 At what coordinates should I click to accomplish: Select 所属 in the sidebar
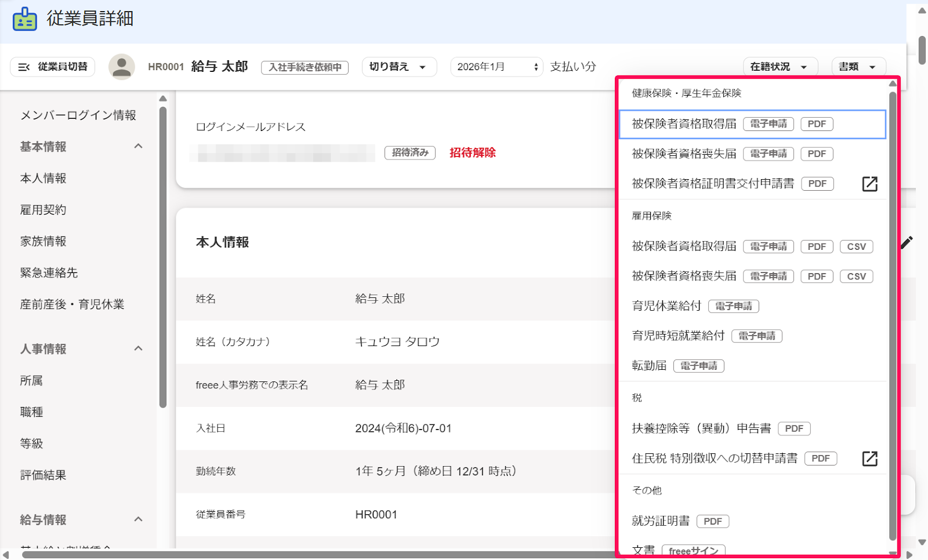[x=32, y=380]
